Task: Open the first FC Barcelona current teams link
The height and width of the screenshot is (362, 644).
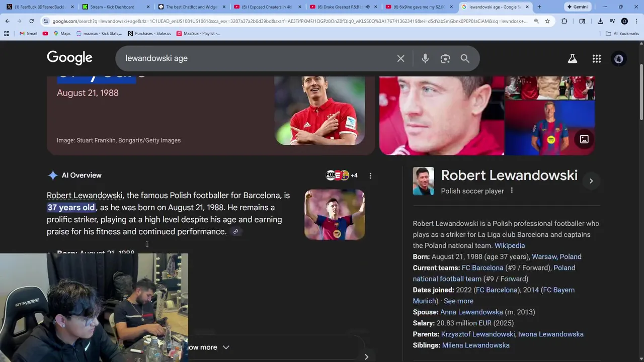Action: [x=482, y=268]
